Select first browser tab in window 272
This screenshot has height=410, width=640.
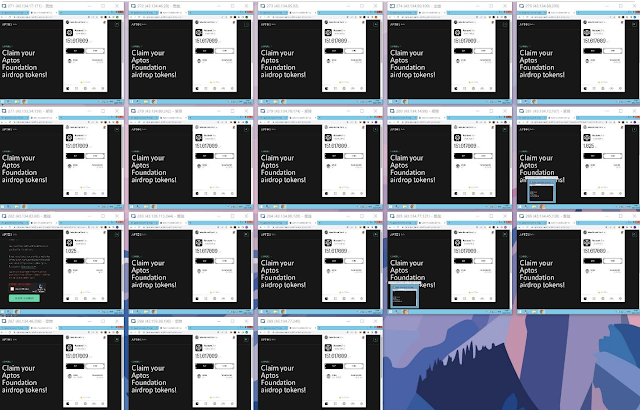[144, 13]
